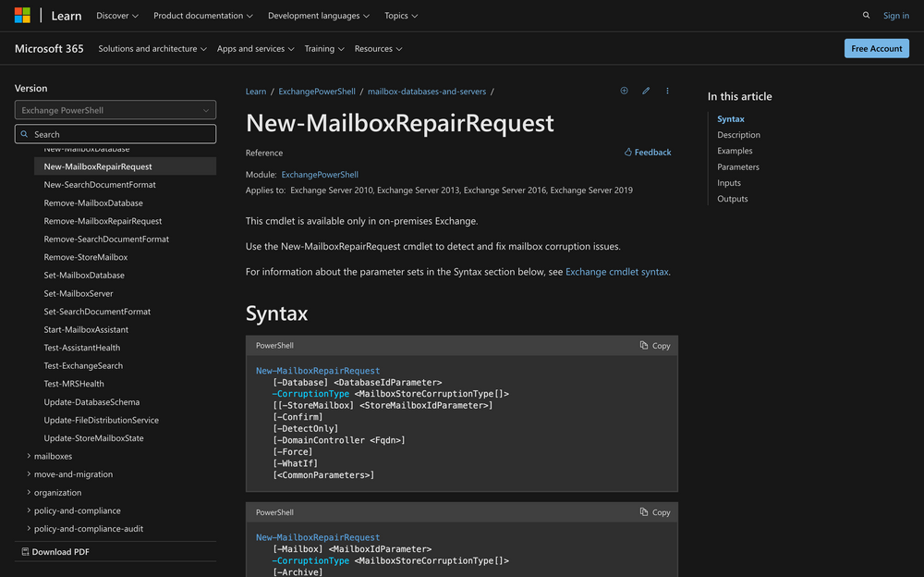Expand the Discover menu
This screenshot has width=924, height=577.
[117, 16]
